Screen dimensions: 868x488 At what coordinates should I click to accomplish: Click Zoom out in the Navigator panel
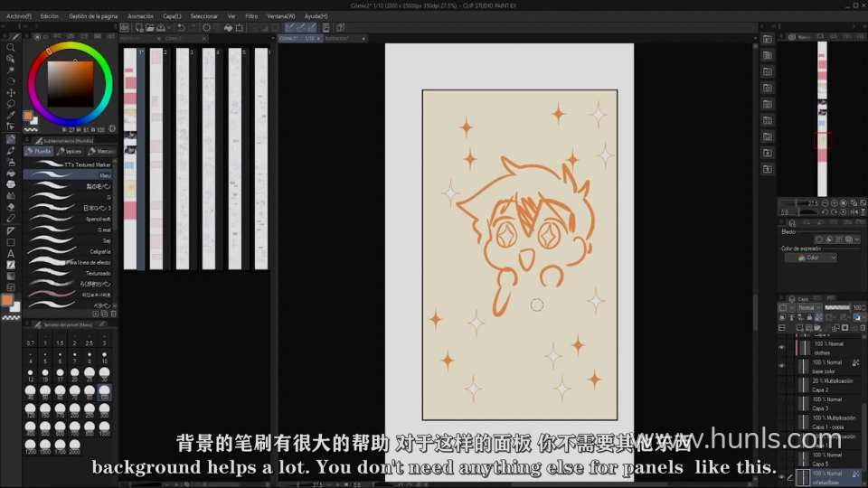pos(825,203)
